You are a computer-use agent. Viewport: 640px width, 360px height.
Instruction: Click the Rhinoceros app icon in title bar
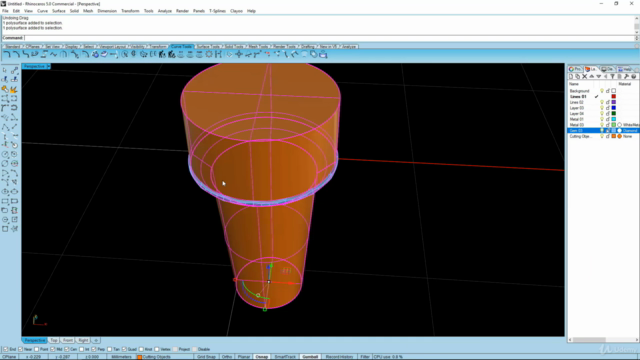coord(3,4)
